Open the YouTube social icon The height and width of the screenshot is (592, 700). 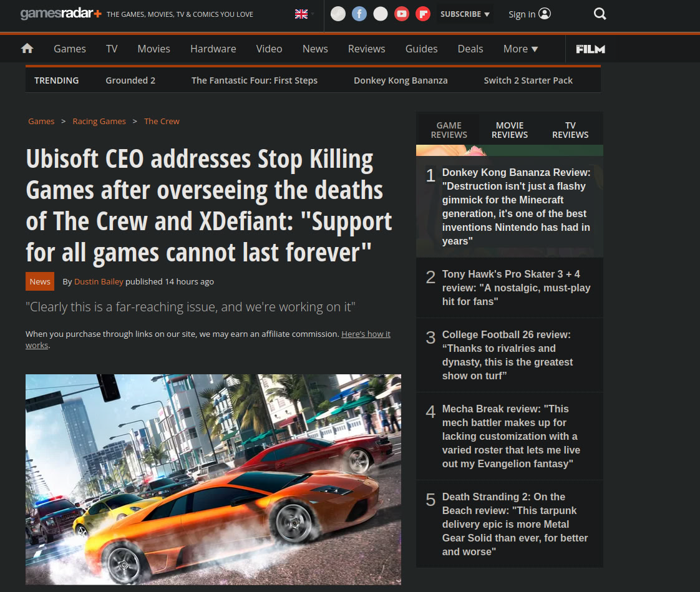tap(402, 14)
